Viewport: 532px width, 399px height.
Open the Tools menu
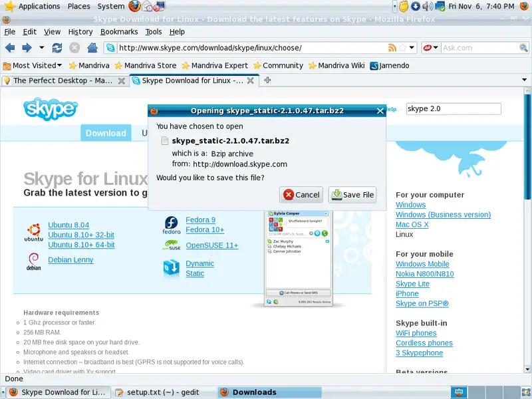click(154, 31)
